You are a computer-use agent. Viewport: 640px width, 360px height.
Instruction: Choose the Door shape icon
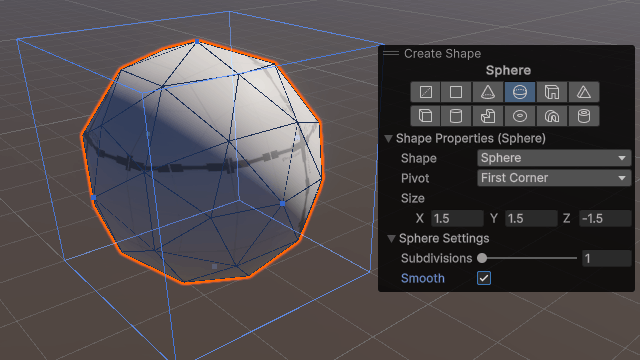point(552,92)
